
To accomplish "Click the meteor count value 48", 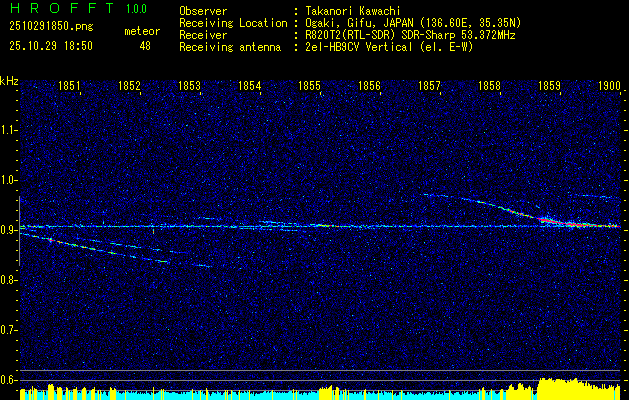I will [x=145, y=46].
